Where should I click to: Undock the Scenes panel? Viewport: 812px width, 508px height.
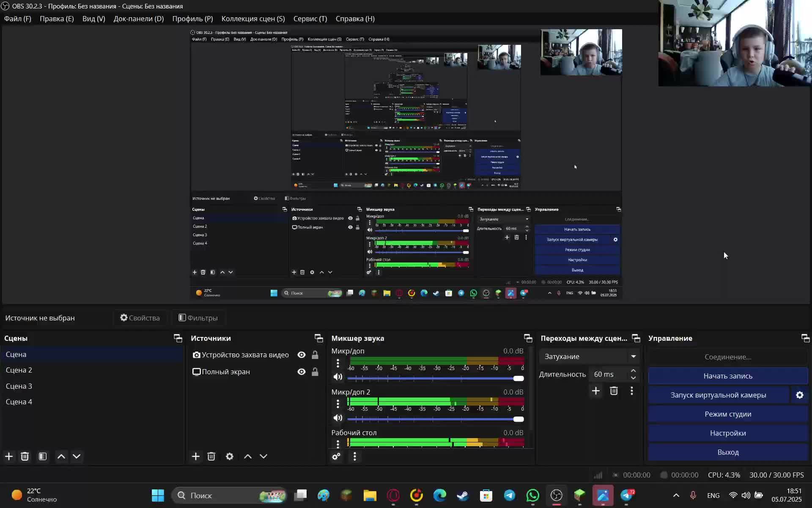coord(178,338)
